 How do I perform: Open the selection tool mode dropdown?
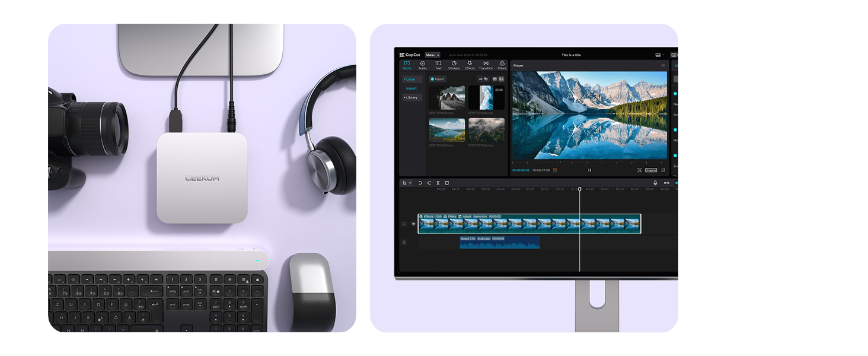click(406, 183)
